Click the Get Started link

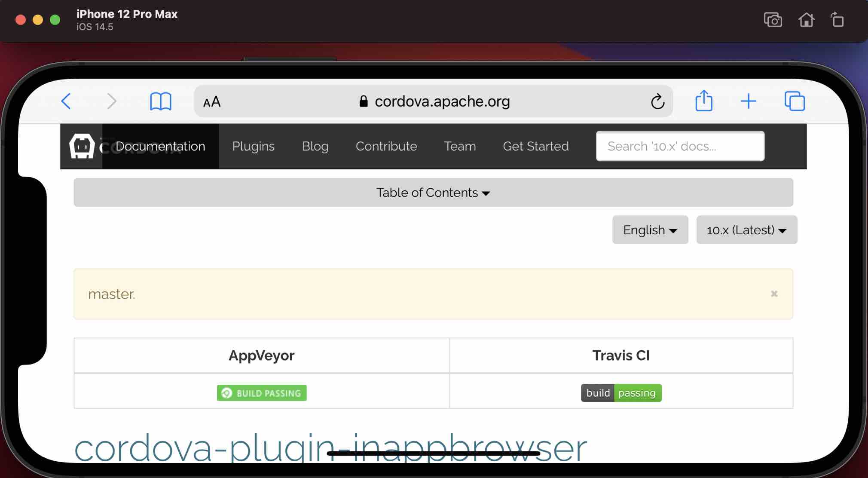(x=535, y=146)
